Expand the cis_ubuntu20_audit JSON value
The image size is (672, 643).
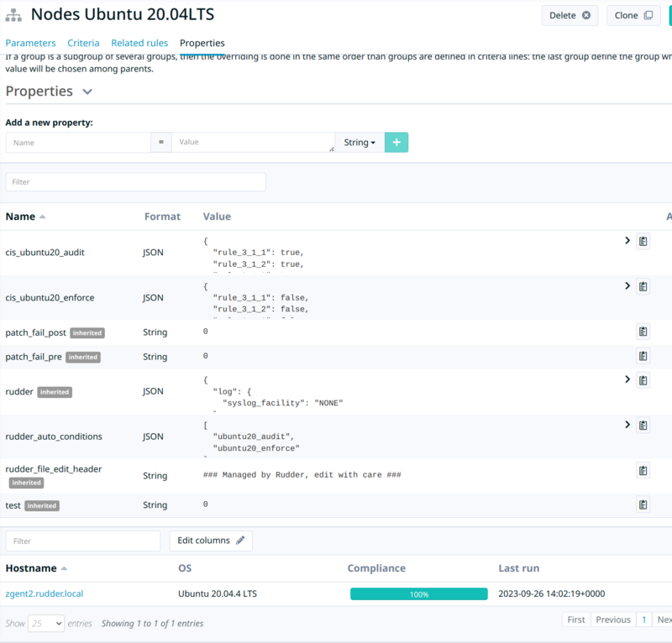tap(627, 241)
